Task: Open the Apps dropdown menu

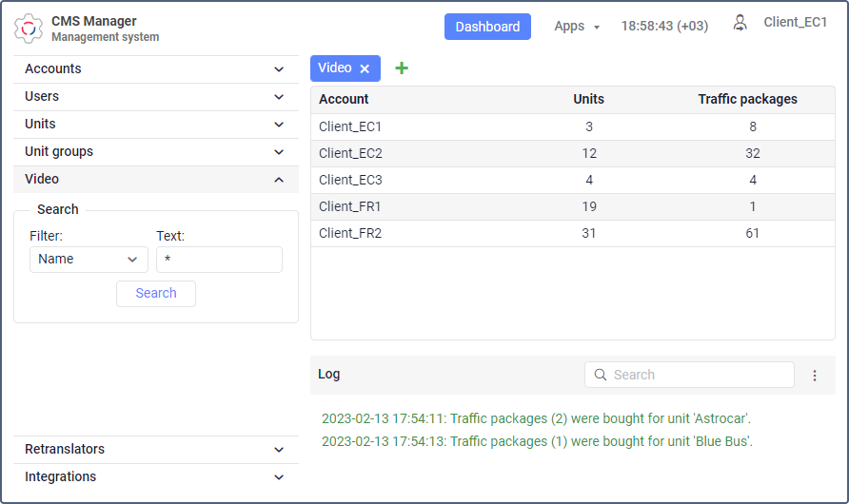Action: (x=577, y=27)
